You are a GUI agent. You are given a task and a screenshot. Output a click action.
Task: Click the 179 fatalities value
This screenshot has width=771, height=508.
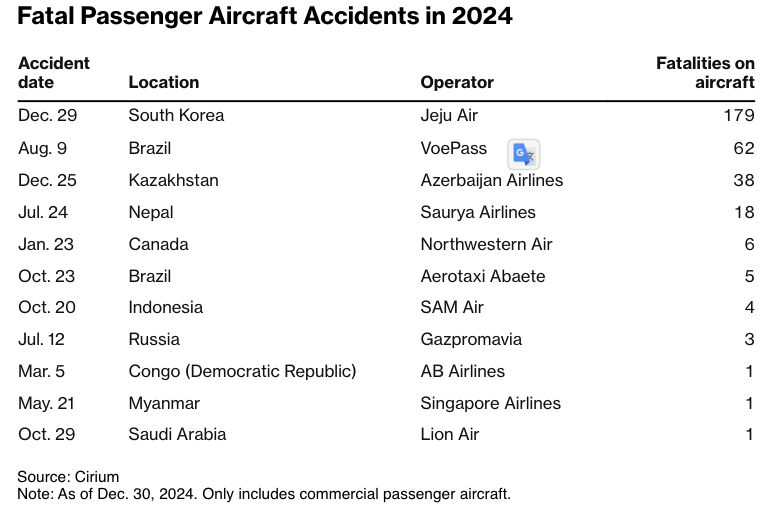pyautogui.click(x=739, y=115)
